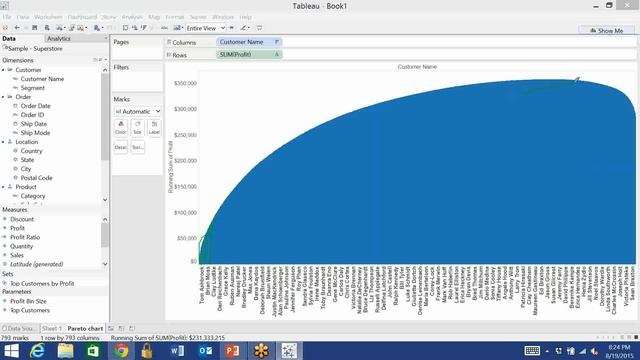Go to the Data Source tab

pos(20,328)
